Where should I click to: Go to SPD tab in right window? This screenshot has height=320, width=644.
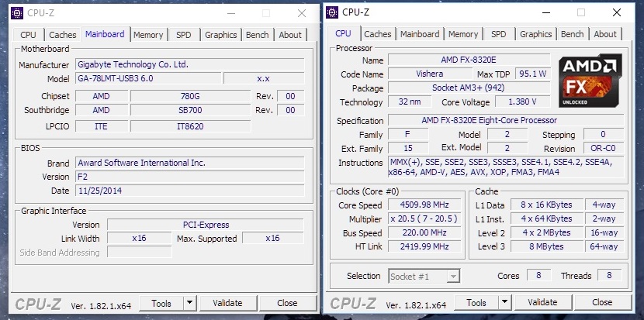click(x=499, y=34)
